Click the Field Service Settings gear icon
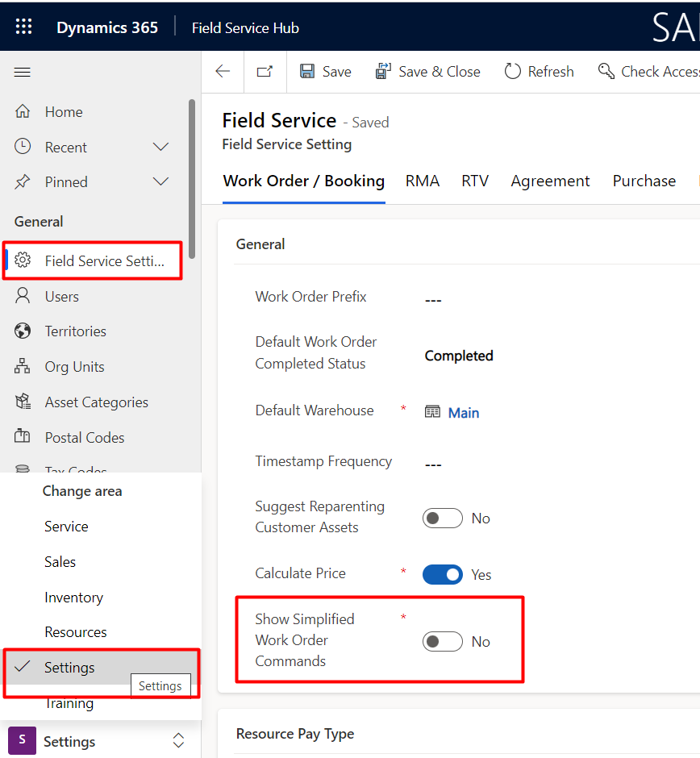Screen dimensions: 700x758 [x=23, y=260]
